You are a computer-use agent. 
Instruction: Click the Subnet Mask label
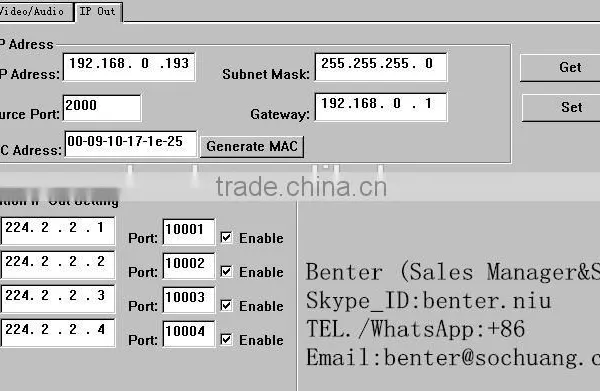tap(266, 74)
